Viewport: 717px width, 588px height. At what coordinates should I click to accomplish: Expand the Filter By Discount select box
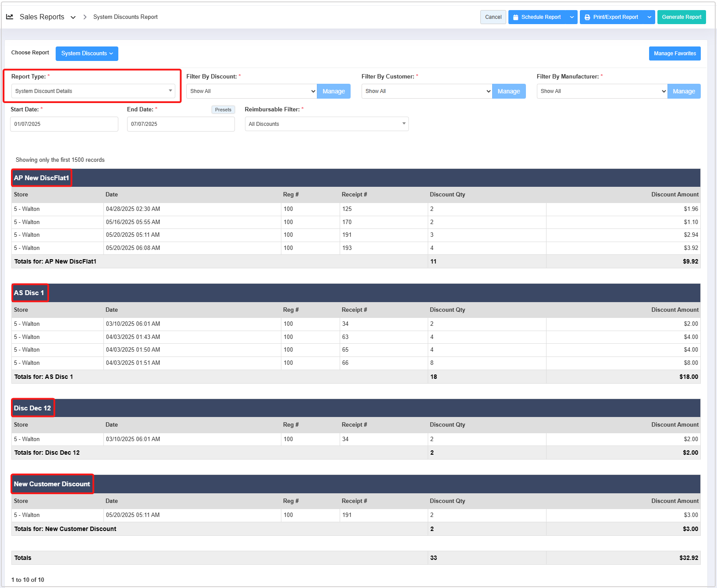tap(251, 91)
